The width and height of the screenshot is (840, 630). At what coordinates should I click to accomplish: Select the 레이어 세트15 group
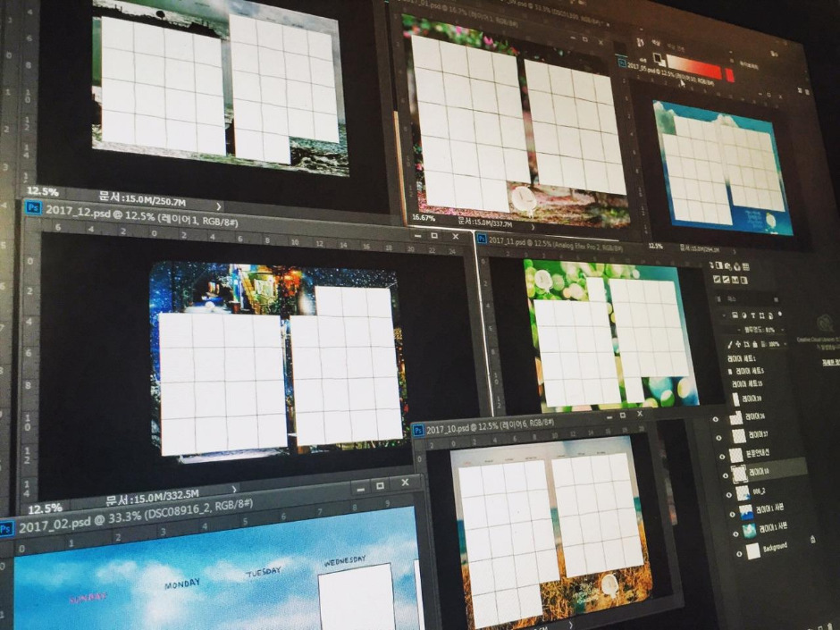click(x=747, y=383)
